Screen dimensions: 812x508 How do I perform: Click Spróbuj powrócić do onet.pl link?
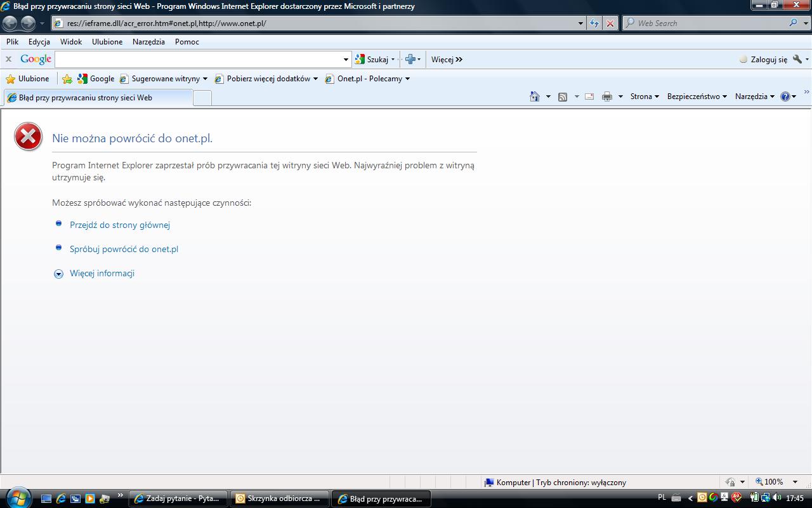[x=124, y=249]
